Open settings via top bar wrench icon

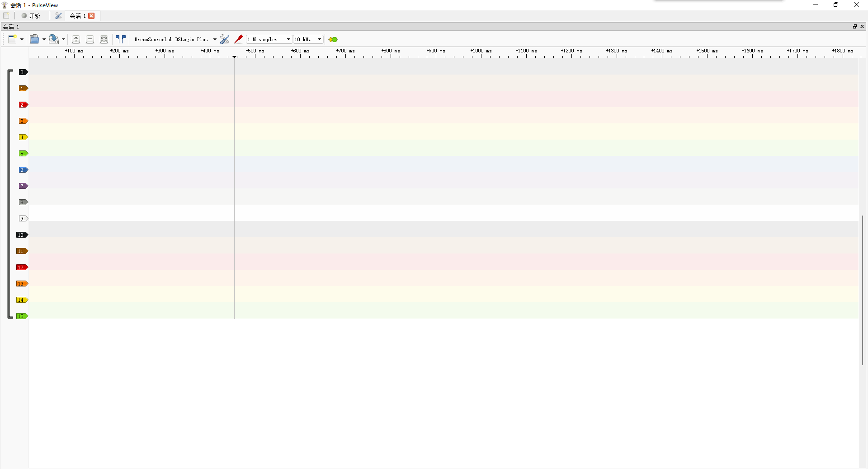(58, 16)
